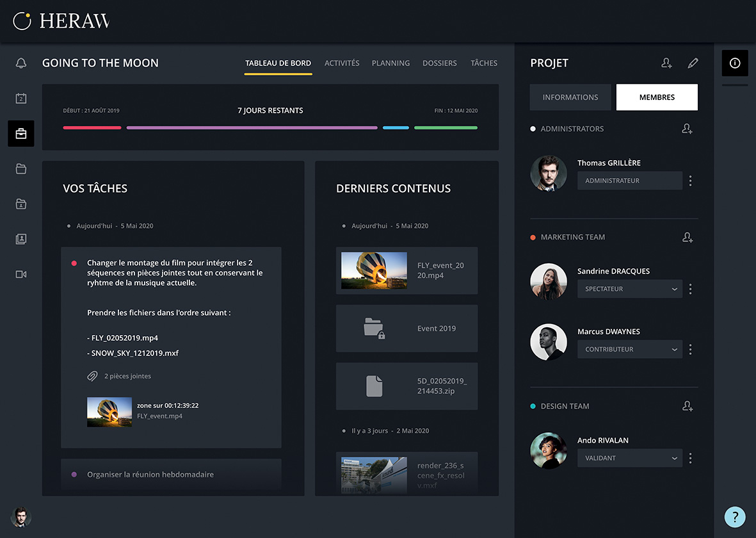Add member to Marketing Team icon
Screen dimensions: 756x538
pos(688,238)
